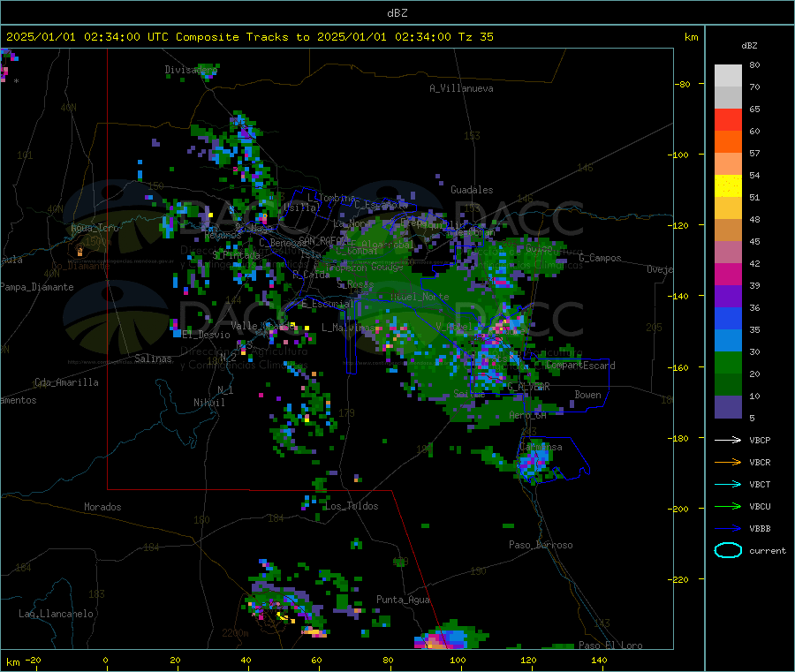
Task: Click the 140 tick on horizontal km axis
Action: pyautogui.click(x=599, y=660)
